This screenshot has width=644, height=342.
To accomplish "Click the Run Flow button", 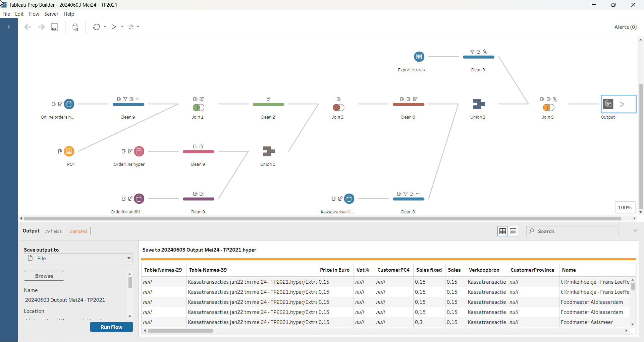I will 111,327.
